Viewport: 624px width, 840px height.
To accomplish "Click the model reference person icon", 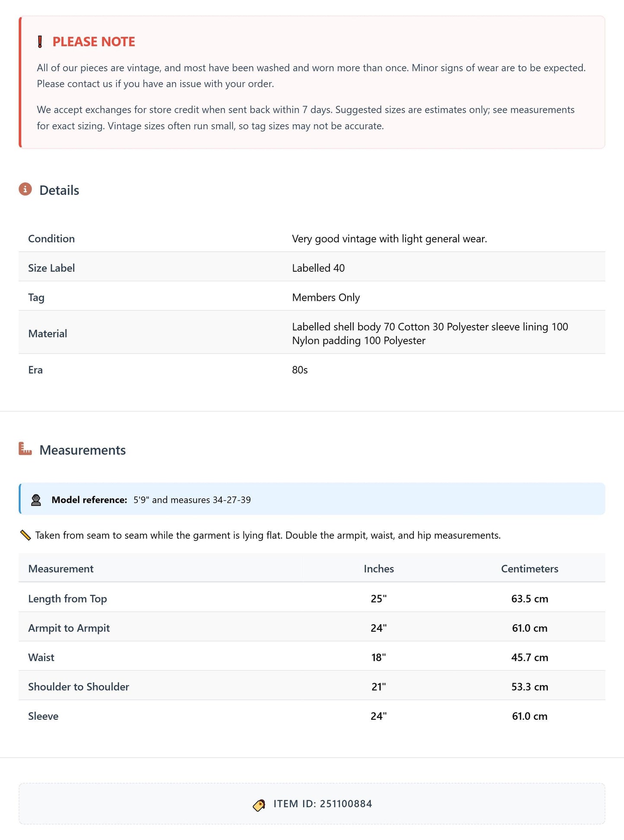I will 36,500.
